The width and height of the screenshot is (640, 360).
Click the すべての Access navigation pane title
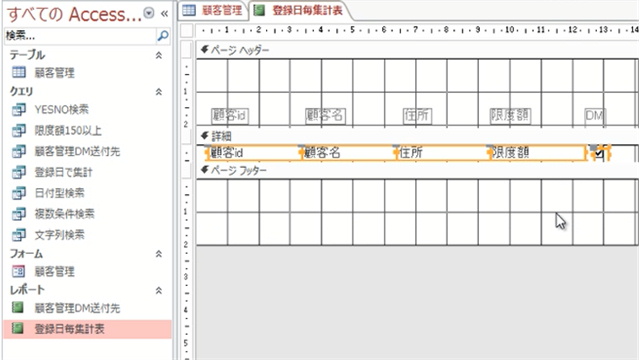coord(74,14)
